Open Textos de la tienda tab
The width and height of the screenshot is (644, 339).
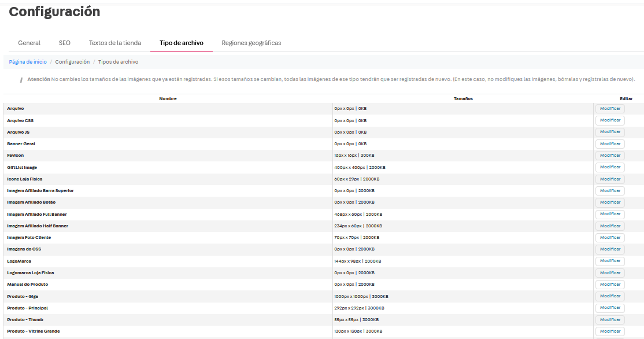(x=114, y=43)
